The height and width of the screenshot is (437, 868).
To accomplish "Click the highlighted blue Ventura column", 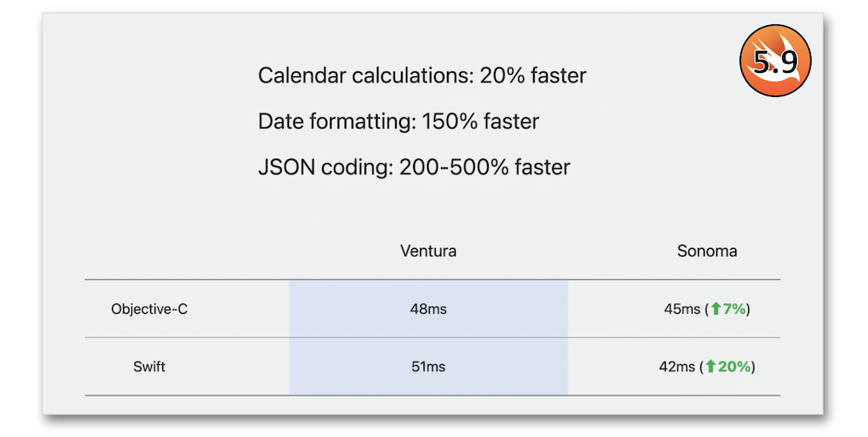I will (x=428, y=337).
